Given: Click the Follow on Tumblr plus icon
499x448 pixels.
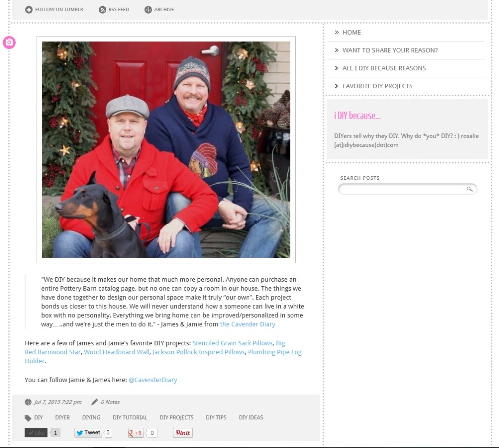Looking at the screenshot, I should click(x=28, y=10).
